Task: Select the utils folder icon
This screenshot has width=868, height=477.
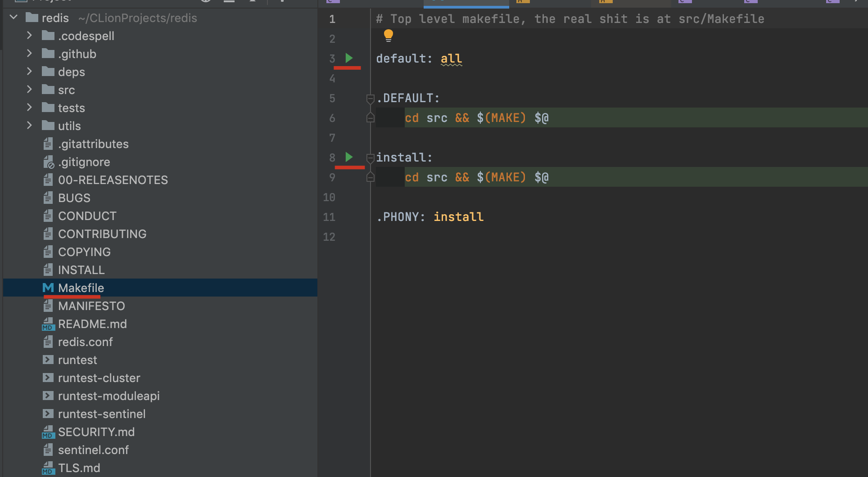Action: point(48,126)
